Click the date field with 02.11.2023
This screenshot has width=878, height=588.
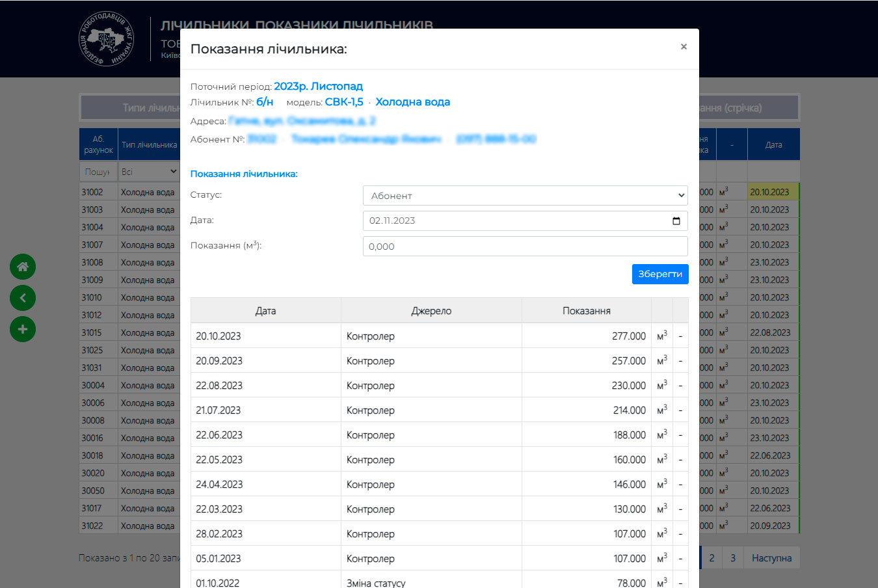point(514,221)
